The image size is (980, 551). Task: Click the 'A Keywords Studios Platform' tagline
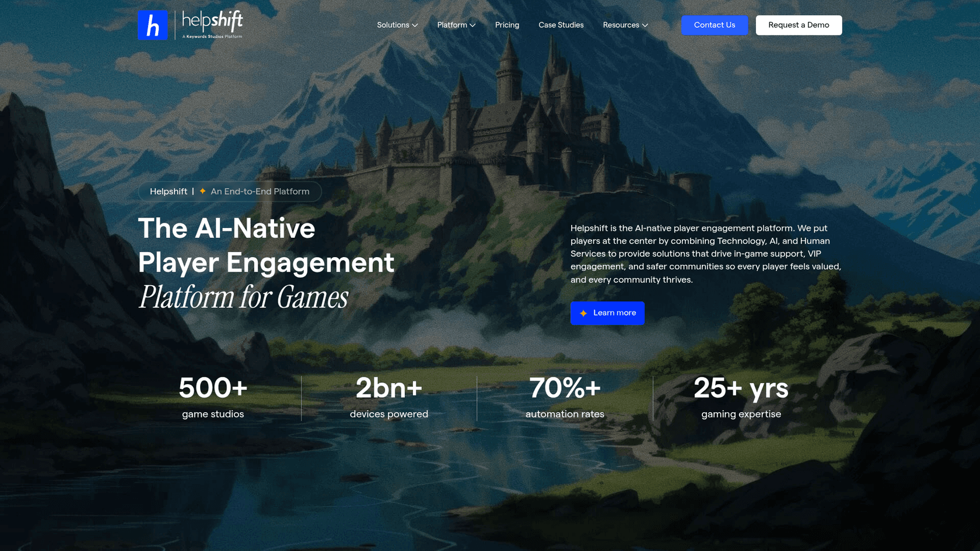coord(212,37)
